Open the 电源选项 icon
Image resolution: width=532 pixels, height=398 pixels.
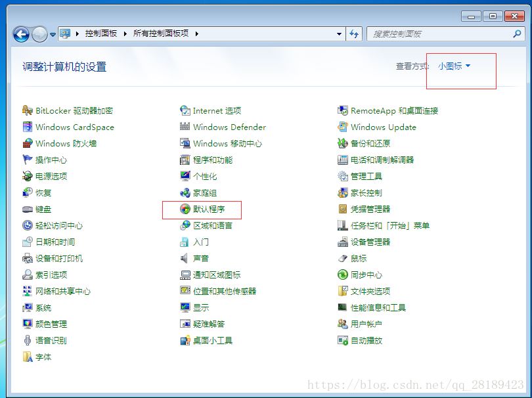tap(28, 176)
